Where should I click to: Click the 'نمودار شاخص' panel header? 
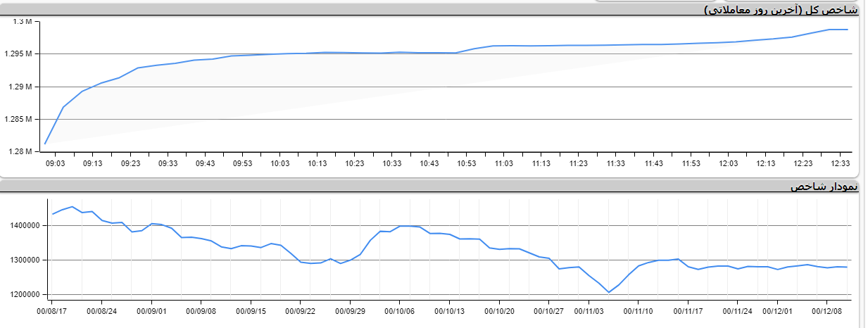coord(824,187)
